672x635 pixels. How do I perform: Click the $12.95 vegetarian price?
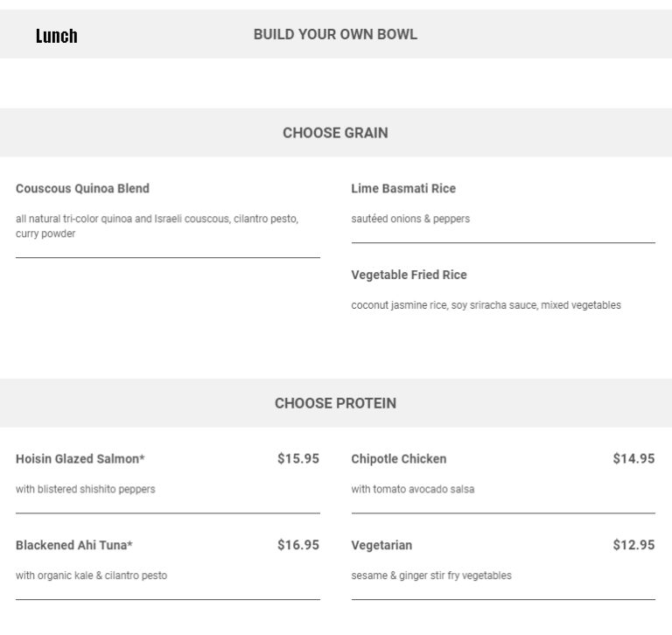click(633, 545)
